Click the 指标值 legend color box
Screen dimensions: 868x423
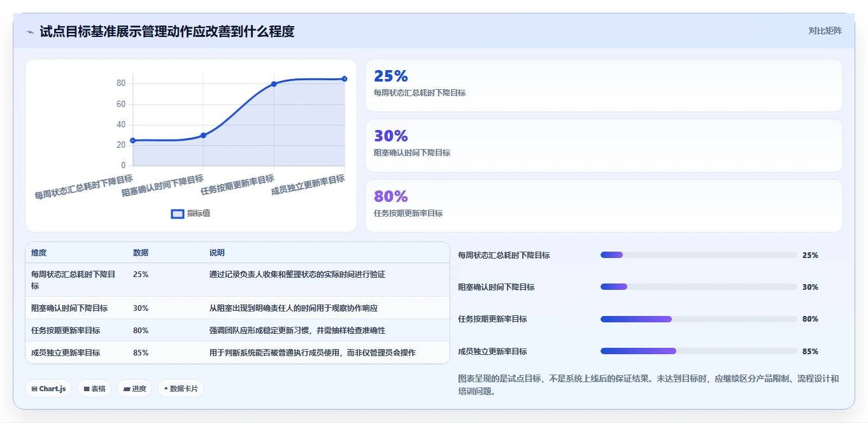tap(178, 213)
